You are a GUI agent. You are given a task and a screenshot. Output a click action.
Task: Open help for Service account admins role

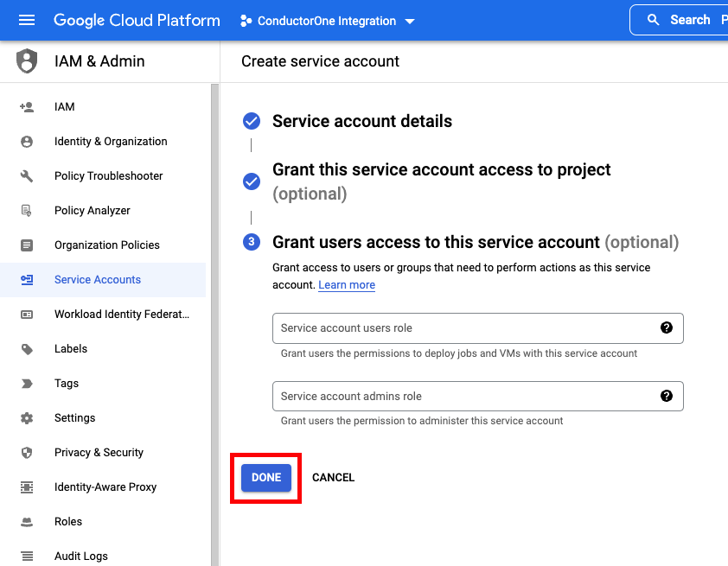[x=667, y=396]
